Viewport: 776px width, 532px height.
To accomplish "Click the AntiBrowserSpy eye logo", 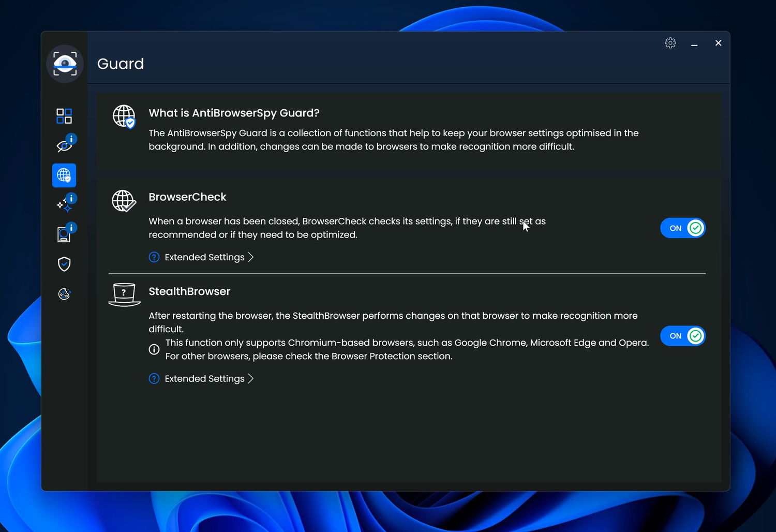I will click(65, 64).
